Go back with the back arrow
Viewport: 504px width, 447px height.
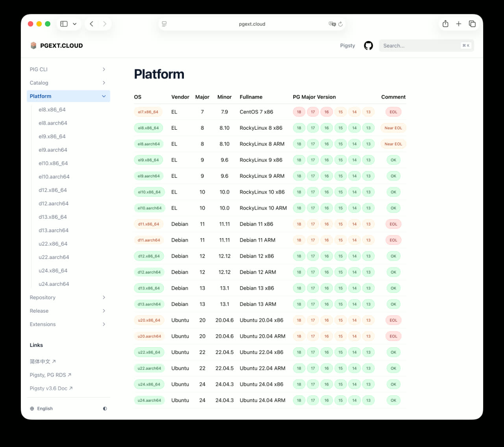[91, 24]
